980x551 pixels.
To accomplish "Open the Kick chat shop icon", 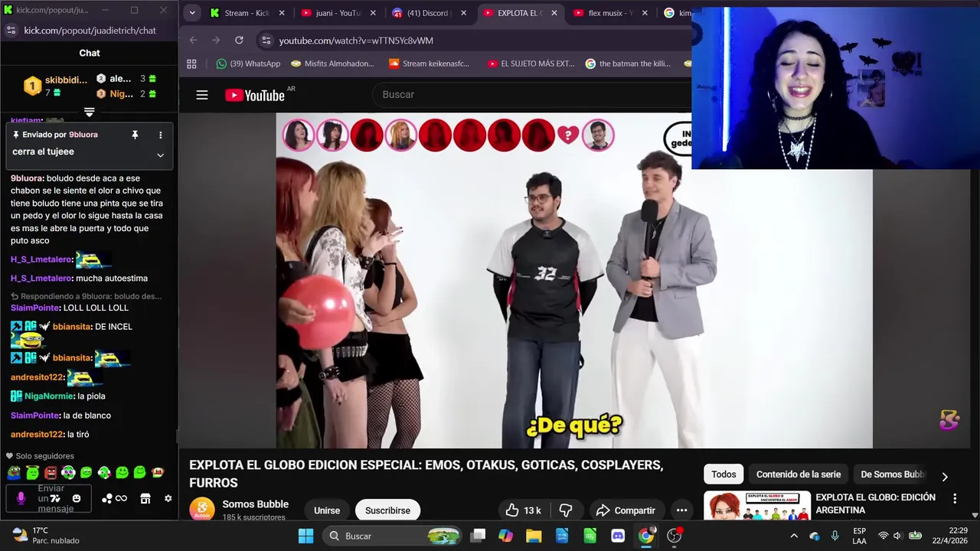I will [145, 499].
